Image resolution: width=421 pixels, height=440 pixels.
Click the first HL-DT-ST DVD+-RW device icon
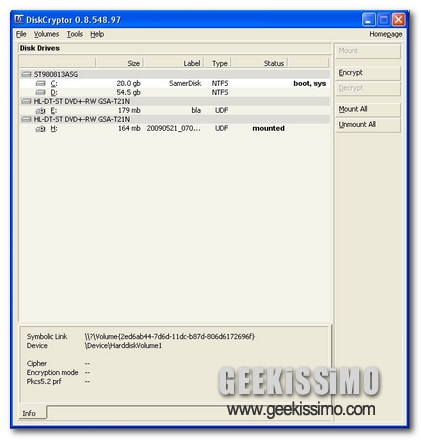coord(26,101)
